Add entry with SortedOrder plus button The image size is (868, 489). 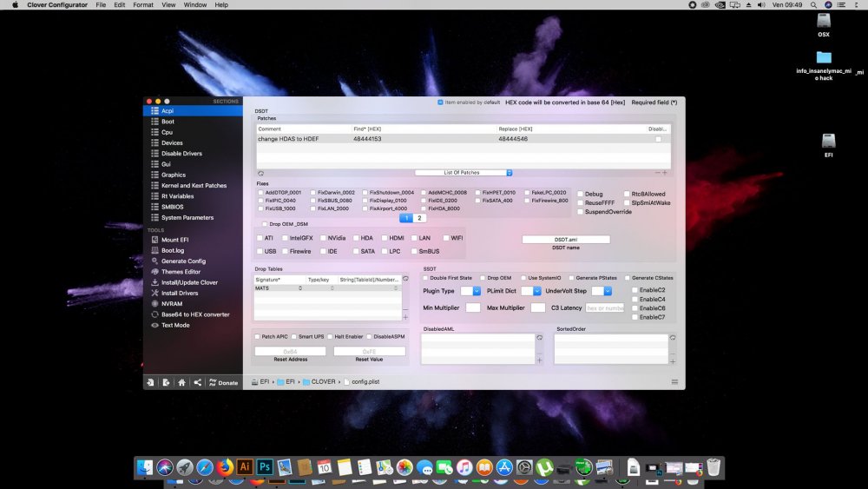673,361
